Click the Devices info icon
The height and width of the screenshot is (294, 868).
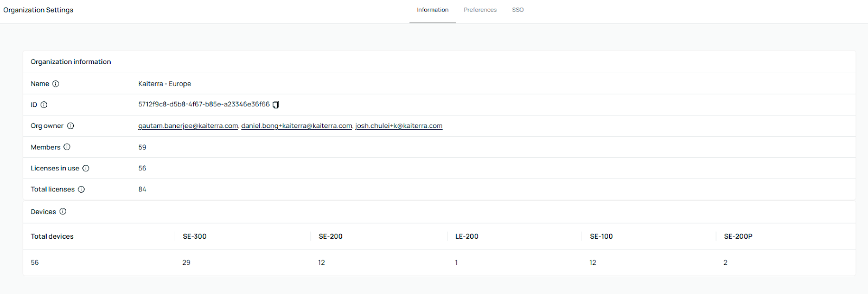(x=63, y=212)
